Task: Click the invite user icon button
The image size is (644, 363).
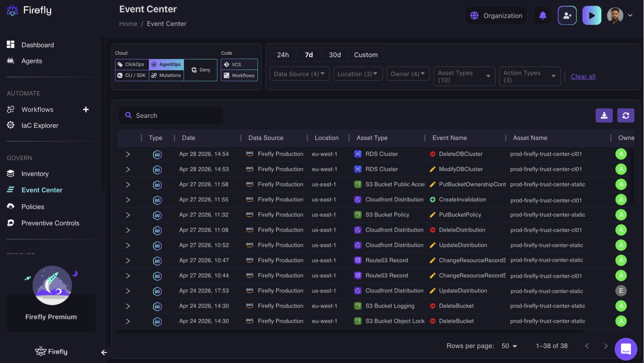Action: point(567,16)
